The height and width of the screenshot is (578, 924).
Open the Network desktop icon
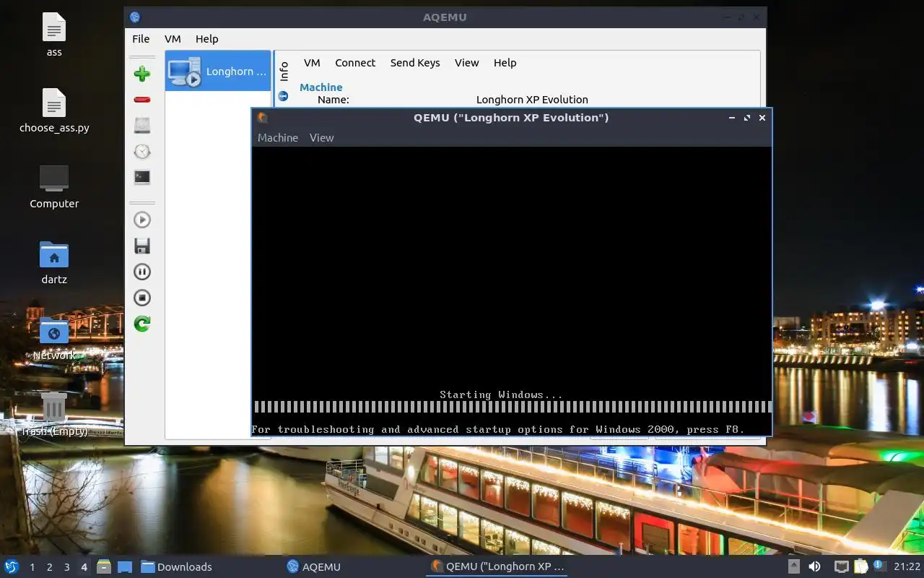(x=54, y=338)
